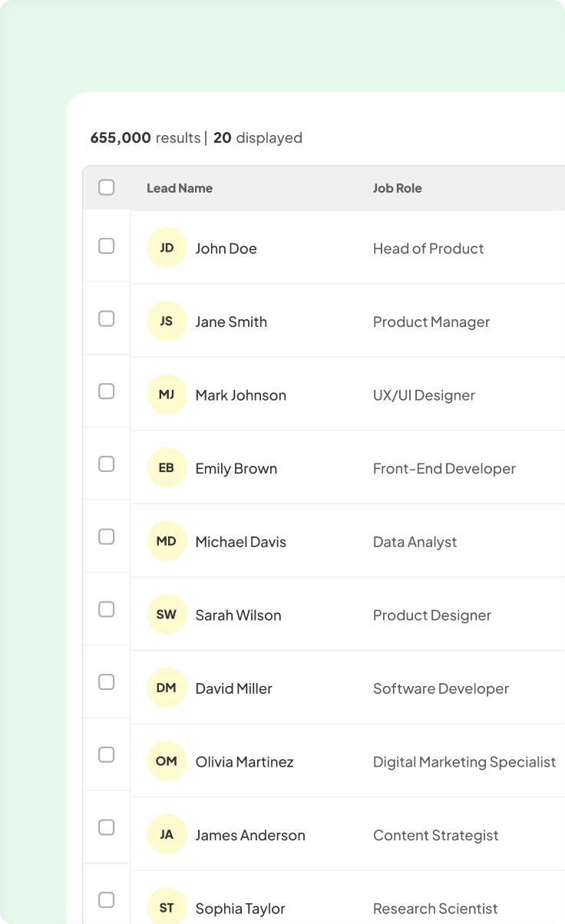The width and height of the screenshot is (565, 924).
Task: Click the Digital Marketing Specialist cell
Action: click(464, 762)
